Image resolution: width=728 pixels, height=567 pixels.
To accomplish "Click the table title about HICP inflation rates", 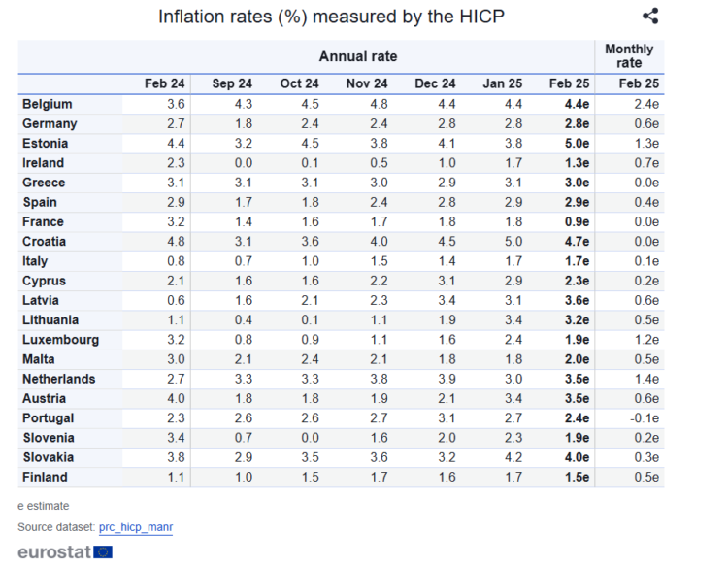I will coord(331,17).
